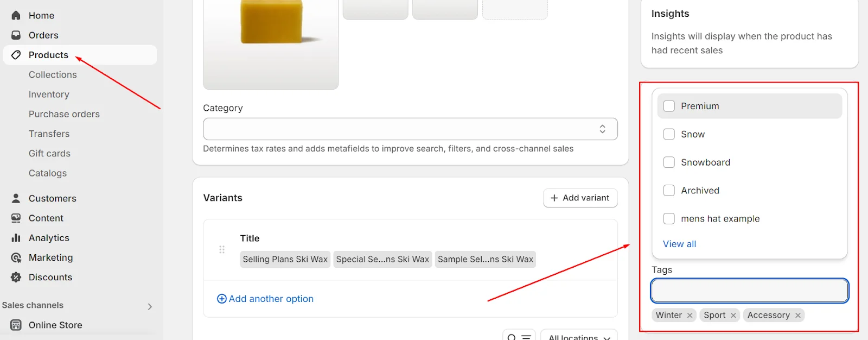Click the Add variant button
Screen dimensions: 868x340
[x=580, y=198]
